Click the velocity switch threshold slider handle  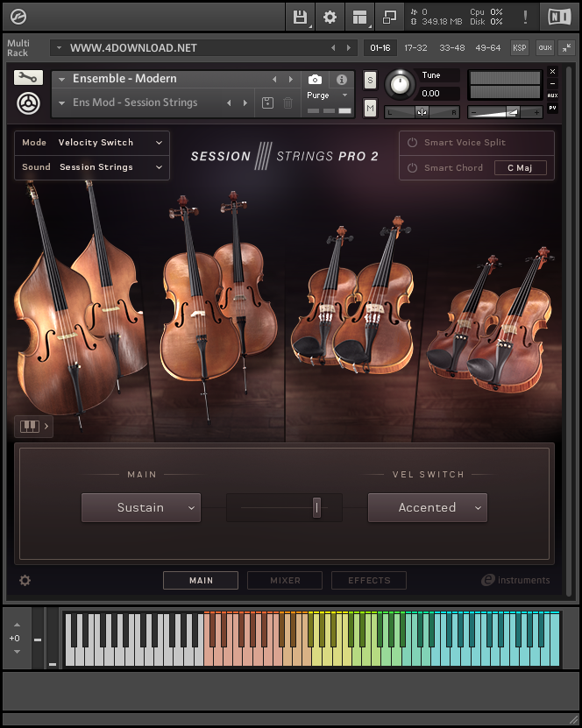click(316, 507)
